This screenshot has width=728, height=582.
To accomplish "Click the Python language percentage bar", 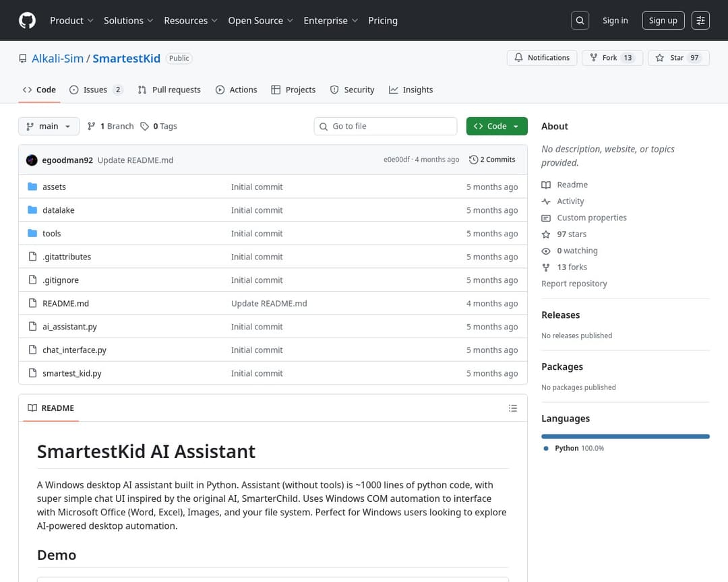I will (x=625, y=436).
